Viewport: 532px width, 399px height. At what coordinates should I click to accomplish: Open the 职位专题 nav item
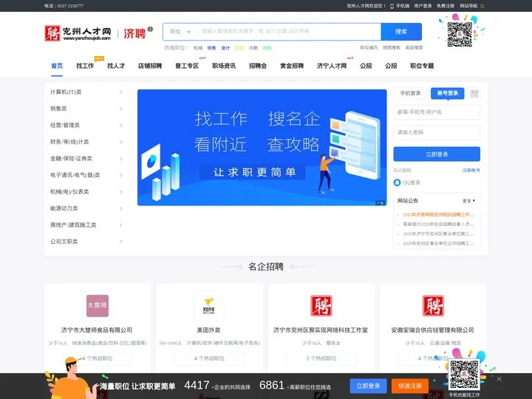click(422, 66)
